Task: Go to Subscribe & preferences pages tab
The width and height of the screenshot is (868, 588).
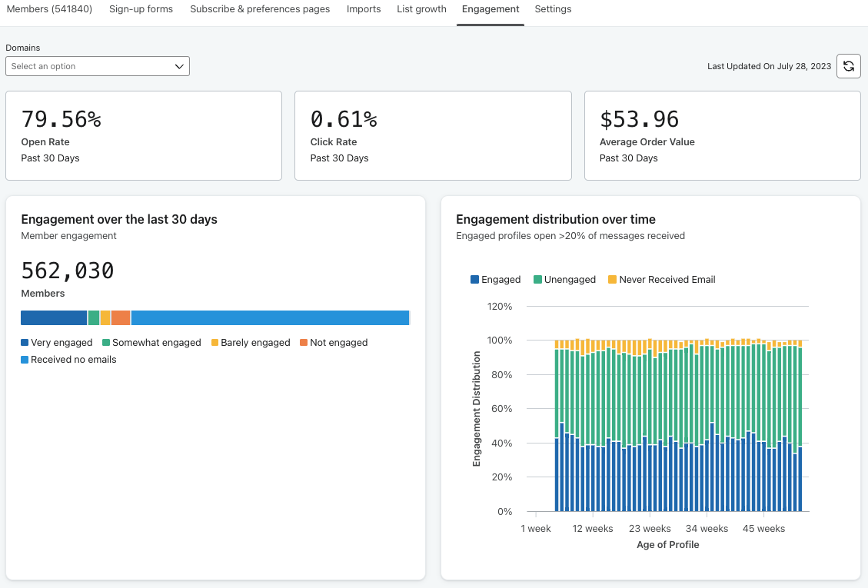Action: (260, 9)
